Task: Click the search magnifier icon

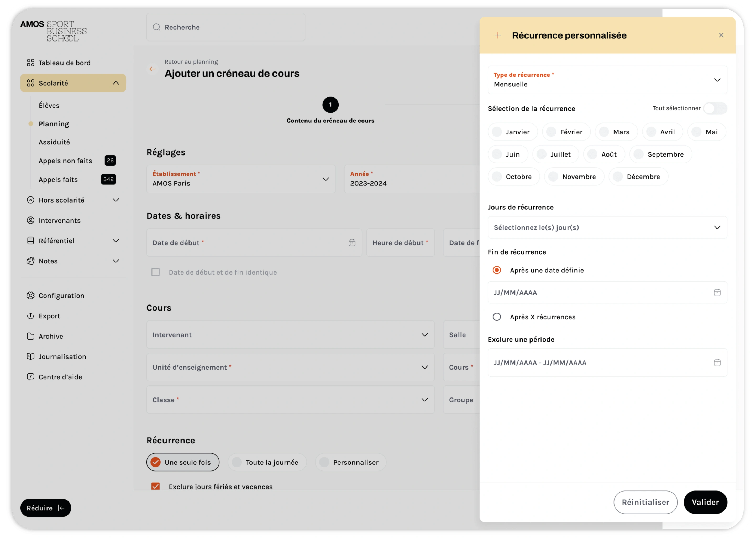Action: (156, 27)
